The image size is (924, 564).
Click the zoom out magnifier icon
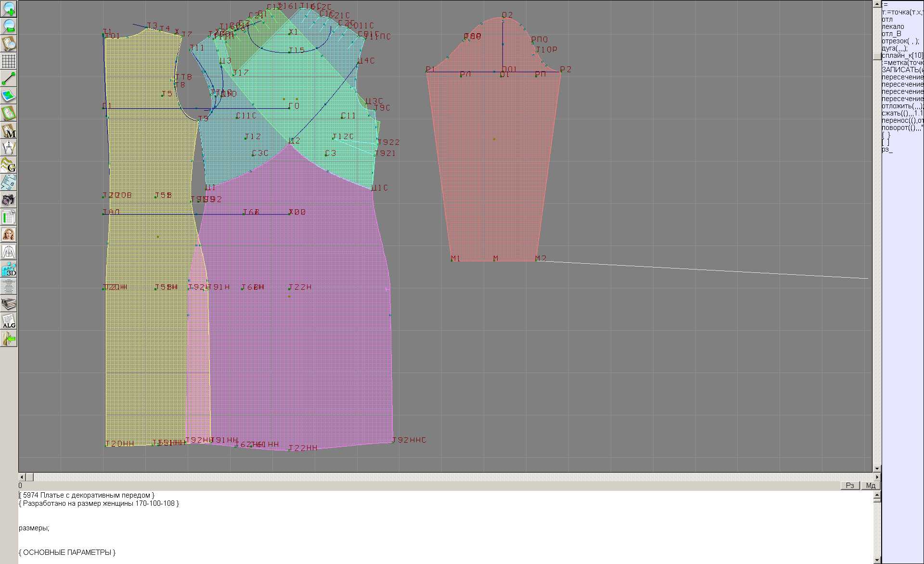9,26
